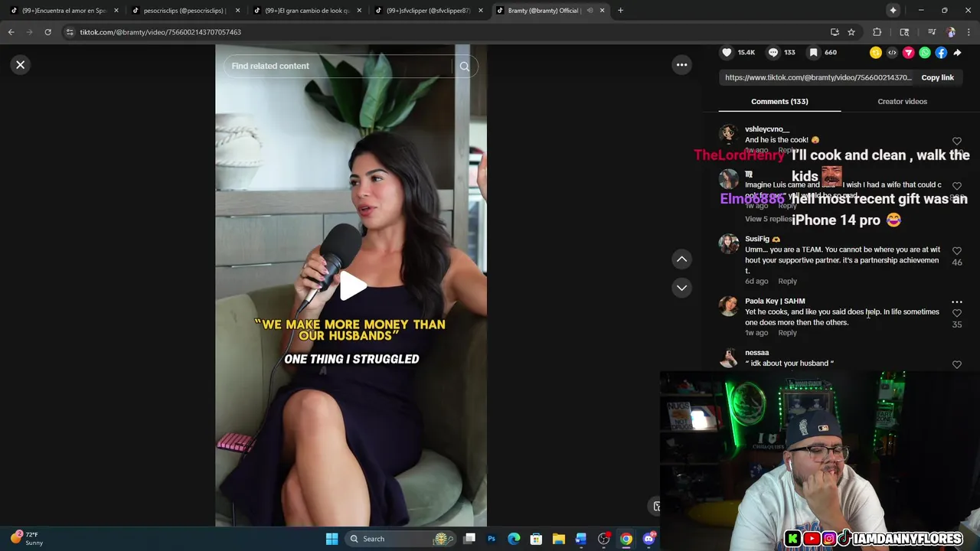Repost the video with the yellow icon
The image size is (980, 551).
click(876, 53)
